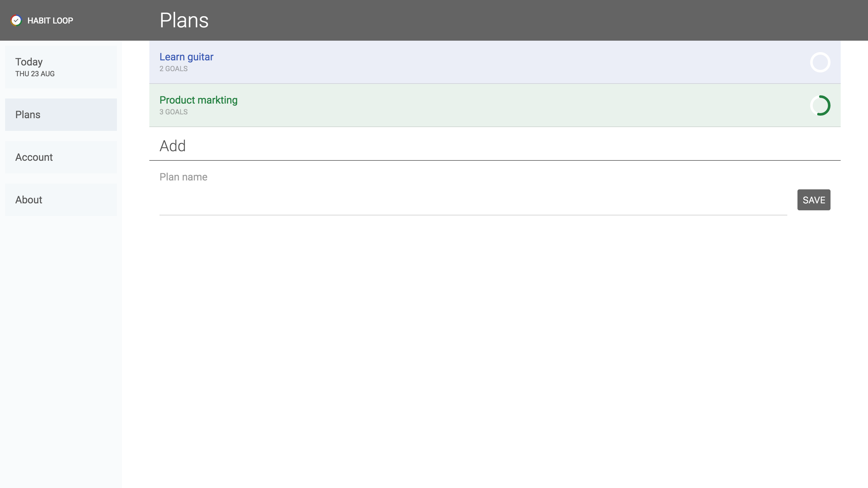Click the Plans page heading
868x488 pixels.
point(184,20)
